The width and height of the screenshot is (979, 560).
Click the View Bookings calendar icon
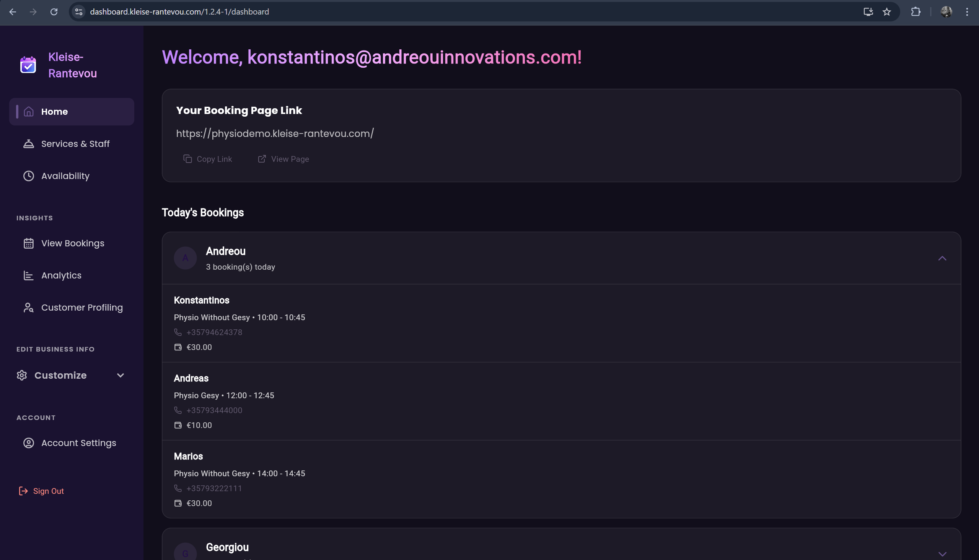pos(29,243)
